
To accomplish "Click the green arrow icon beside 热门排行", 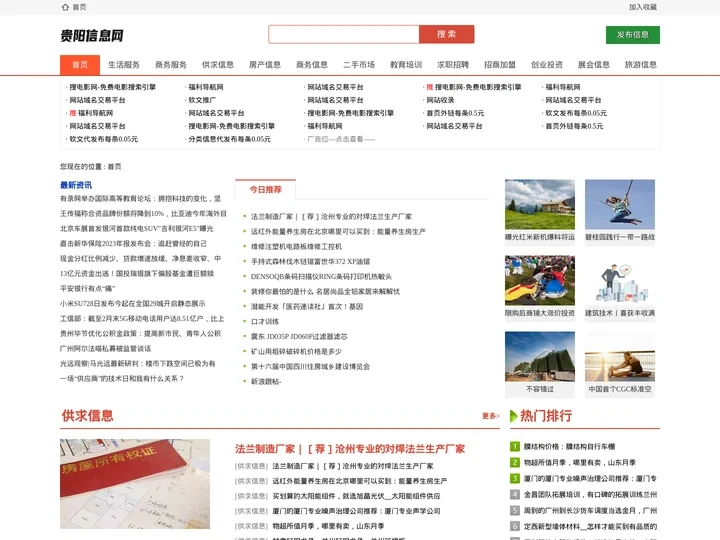I will click(x=514, y=416).
